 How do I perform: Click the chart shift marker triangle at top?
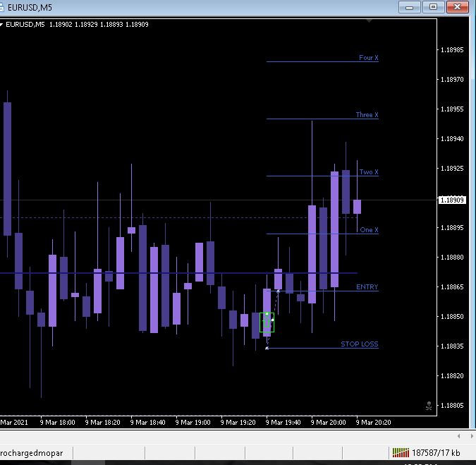point(369,21)
